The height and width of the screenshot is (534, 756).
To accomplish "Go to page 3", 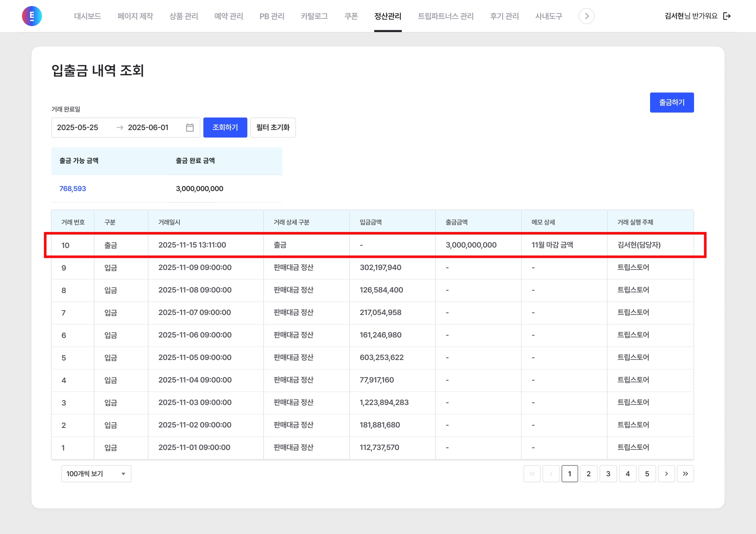I will [608, 474].
